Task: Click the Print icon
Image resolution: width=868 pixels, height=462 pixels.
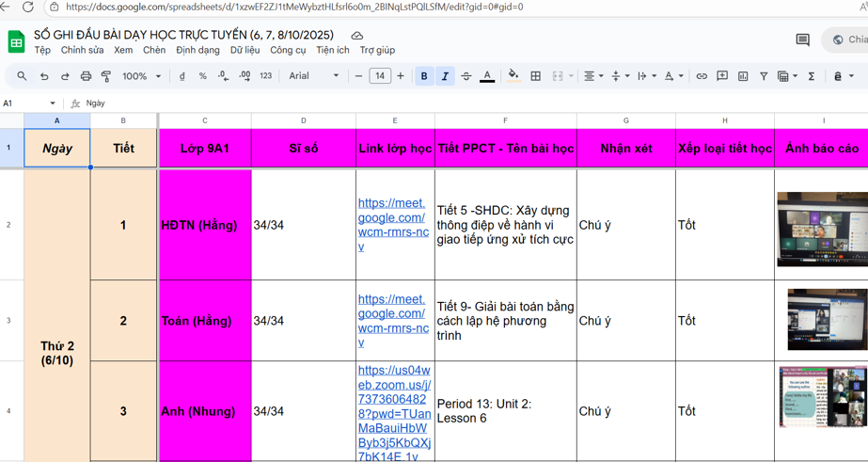Action: (86, 76)
